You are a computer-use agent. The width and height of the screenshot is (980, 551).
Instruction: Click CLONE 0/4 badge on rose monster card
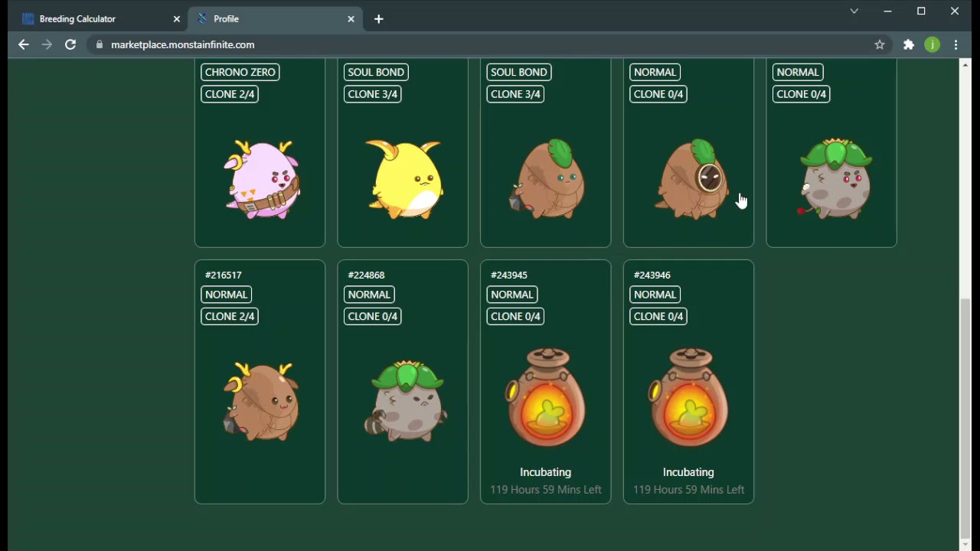coord(802,94)
